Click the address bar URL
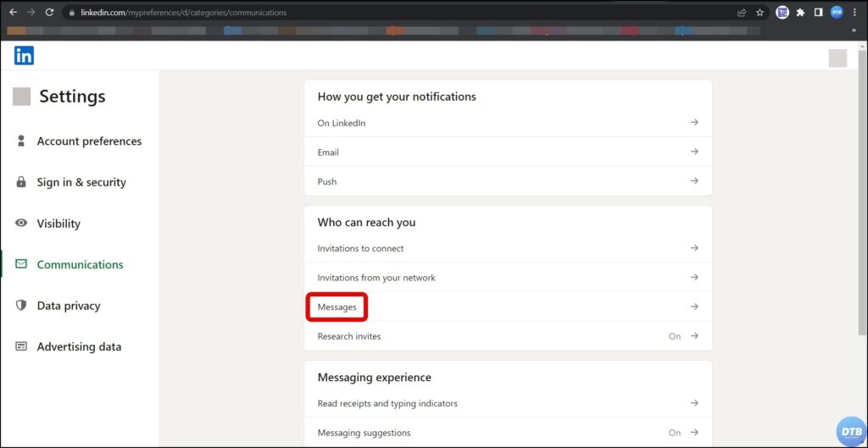The image size is (868, 448). click(x=184, y=12)
